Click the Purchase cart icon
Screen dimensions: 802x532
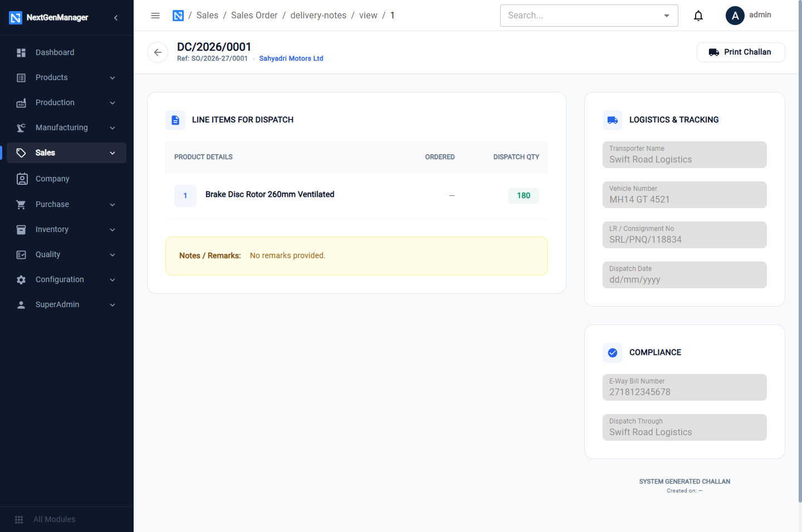coord(21,204)
